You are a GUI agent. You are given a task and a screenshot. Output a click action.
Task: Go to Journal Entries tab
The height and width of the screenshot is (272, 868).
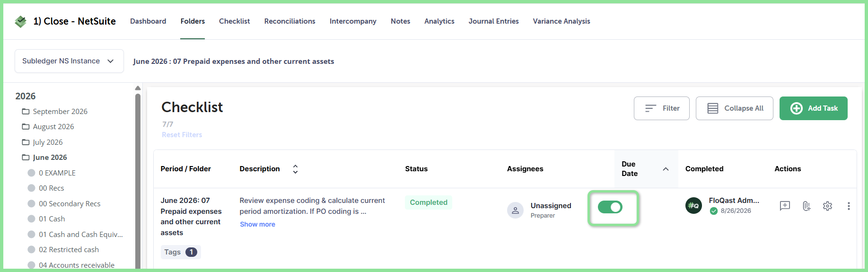493,21
